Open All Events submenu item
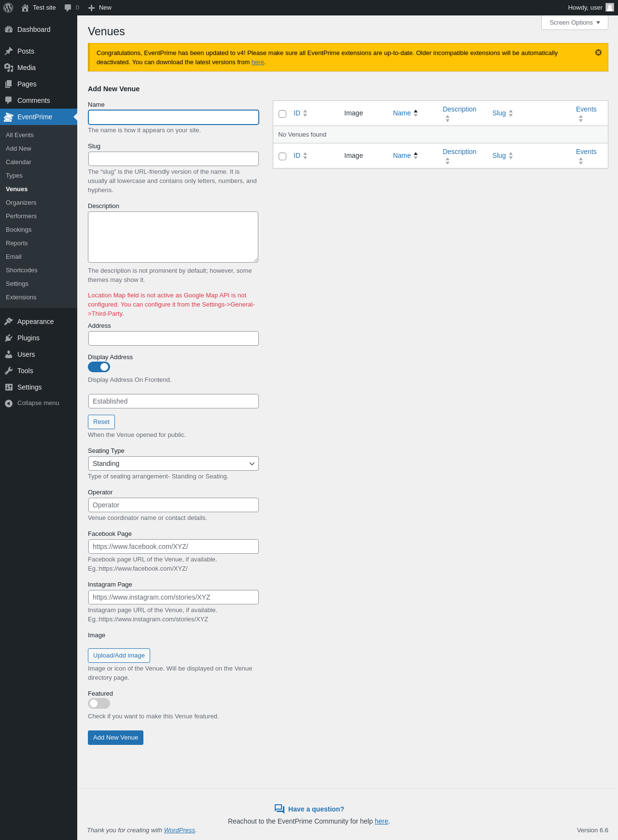Viewport: 618px width, 840px height. point(20,135)
